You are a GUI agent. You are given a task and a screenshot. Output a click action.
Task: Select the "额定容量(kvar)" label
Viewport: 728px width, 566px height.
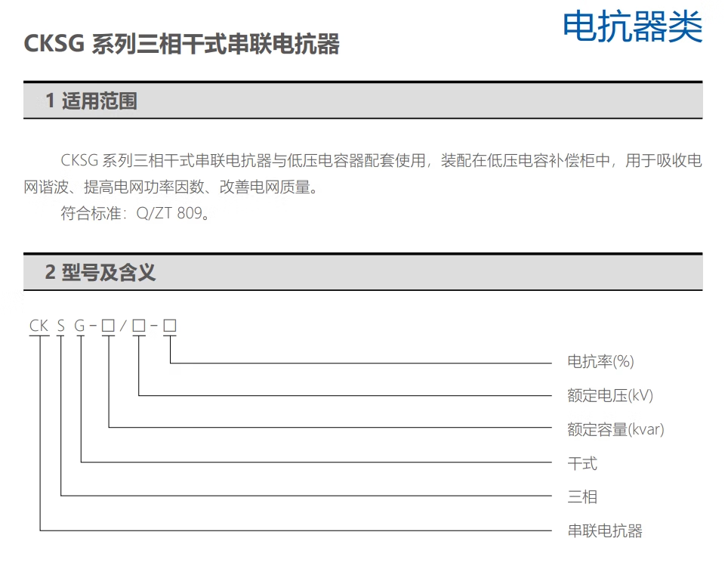coord(615,429)
